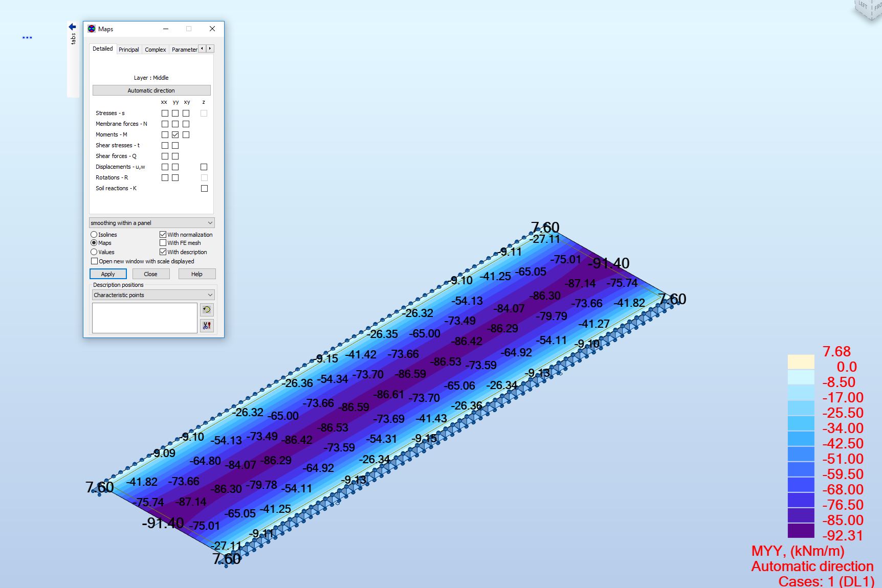Click the ellipsis marker near the top-left edge
The width and height of the screenshot is (882, 588).
point(27,37)
